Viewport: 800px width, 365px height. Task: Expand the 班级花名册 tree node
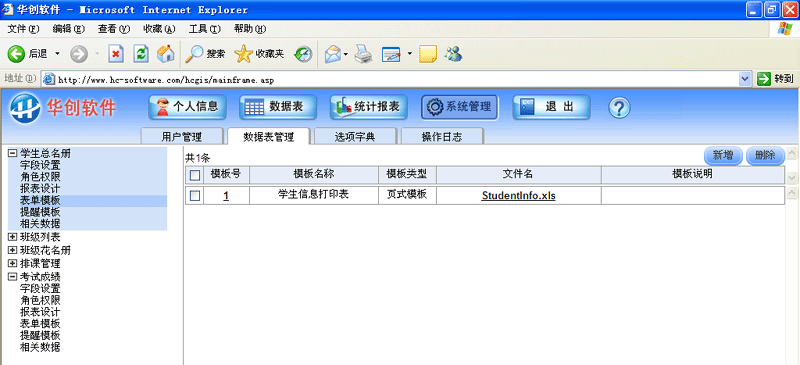pos(12,250)
